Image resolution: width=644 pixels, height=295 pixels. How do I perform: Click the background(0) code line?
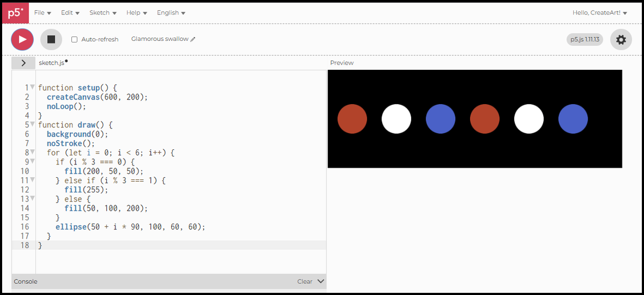click(x=77, y=134)
